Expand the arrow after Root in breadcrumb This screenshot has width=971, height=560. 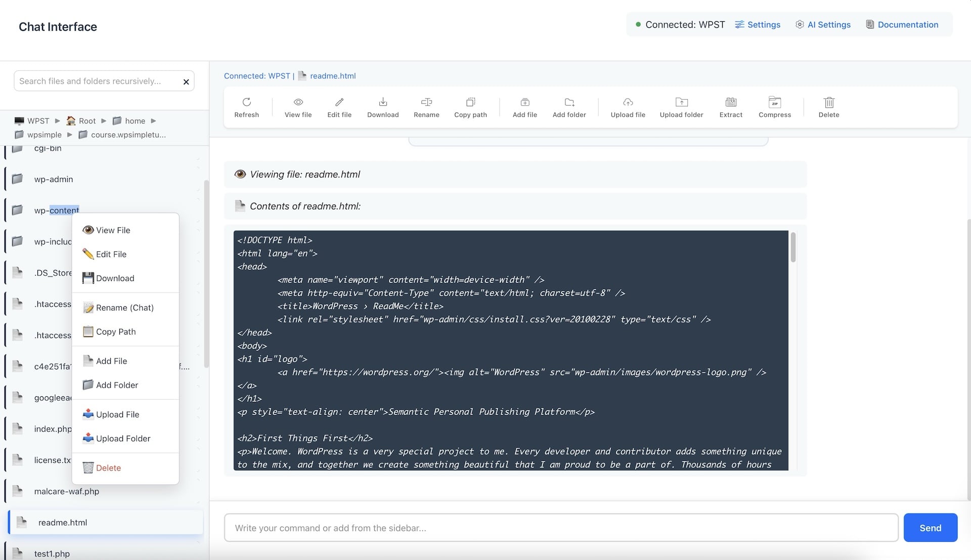pyautogui.click(x=104, y=121)
